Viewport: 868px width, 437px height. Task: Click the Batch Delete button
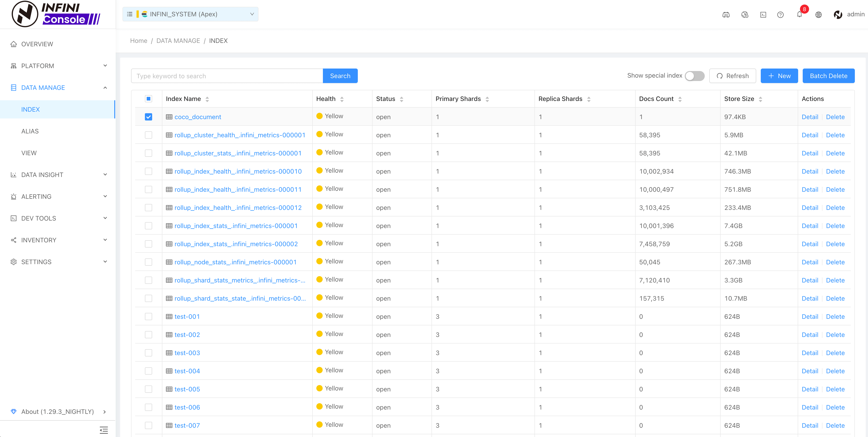point(828,76)
